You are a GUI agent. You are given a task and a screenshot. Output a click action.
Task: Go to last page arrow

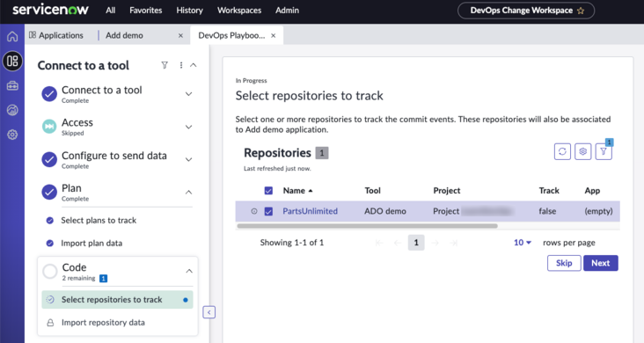[x=453, y=243]
